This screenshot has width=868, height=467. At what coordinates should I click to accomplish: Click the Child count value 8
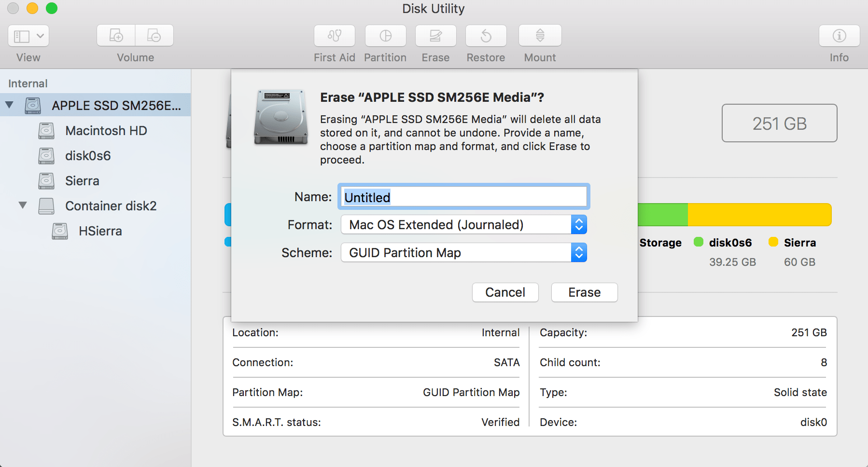click(x=824, y=362)
